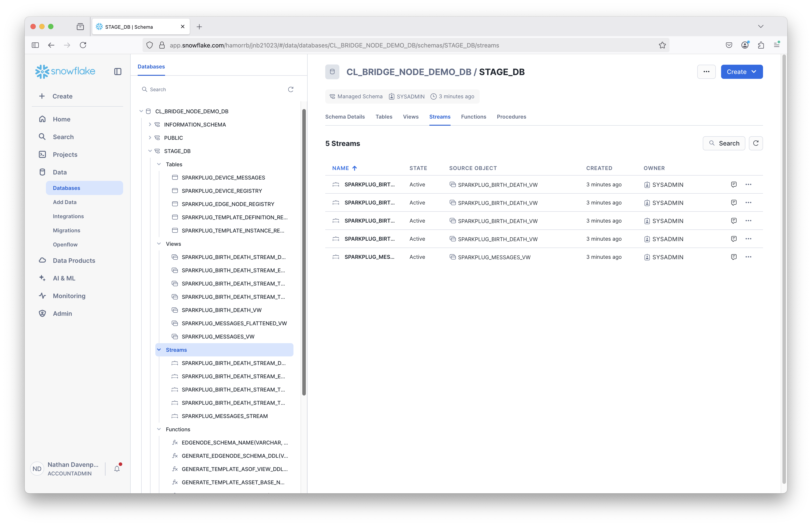Toggle the browser sidebar panel icon
The width and height of the screenshot is (812, 526).
pyautogui.click(x=35, y=45)
